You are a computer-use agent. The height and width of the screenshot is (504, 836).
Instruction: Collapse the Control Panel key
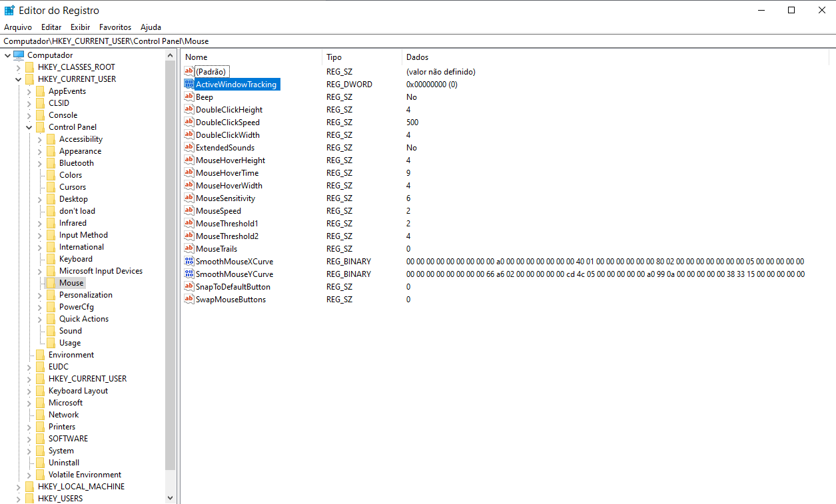tap(29, 127)
